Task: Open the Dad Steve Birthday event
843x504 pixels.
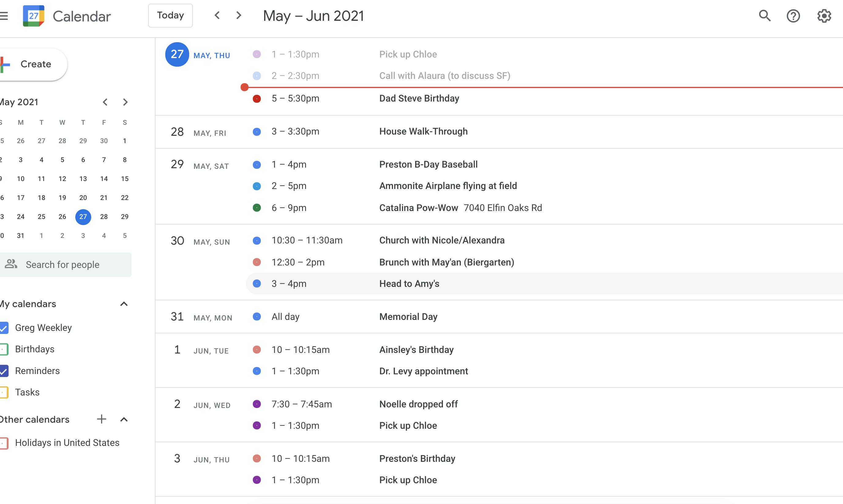Action: coord(419,98)
